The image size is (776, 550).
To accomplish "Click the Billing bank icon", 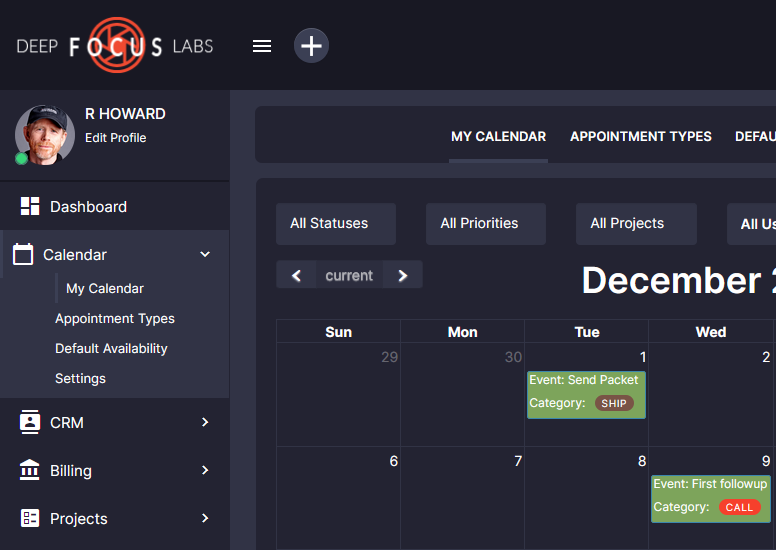I will (x=30, y=469).
